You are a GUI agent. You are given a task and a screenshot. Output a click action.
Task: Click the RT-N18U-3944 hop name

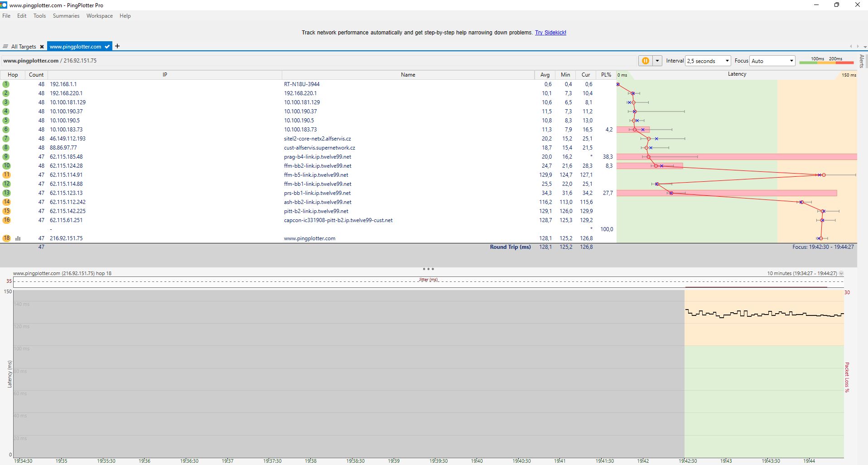302,84
